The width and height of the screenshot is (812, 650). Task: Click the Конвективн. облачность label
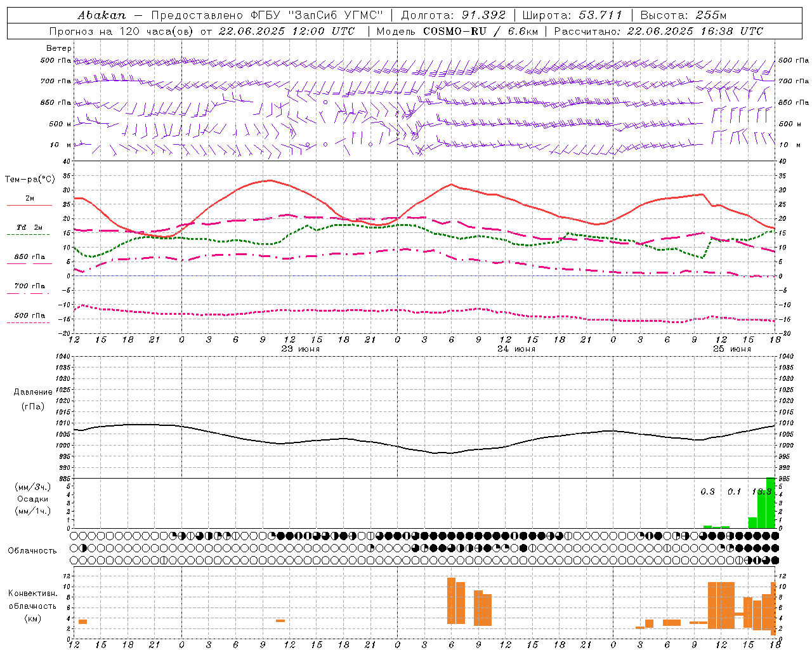pyautogui.click(x=32, y=600)
